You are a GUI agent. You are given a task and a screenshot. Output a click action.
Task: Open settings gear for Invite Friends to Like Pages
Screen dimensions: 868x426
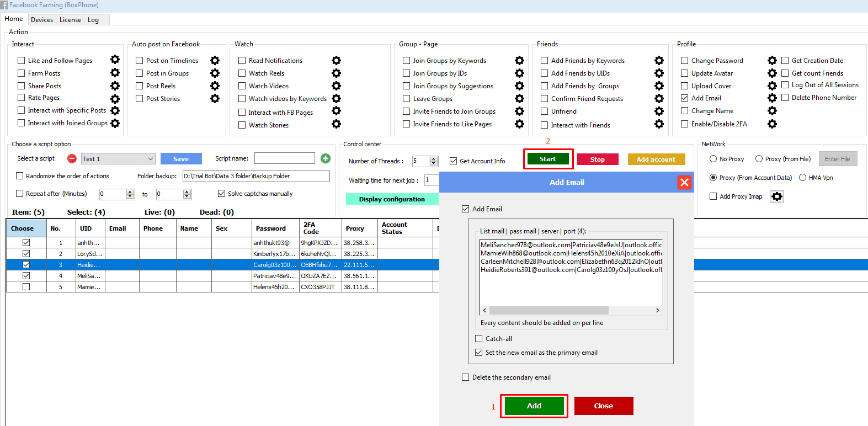(x=519, y=124)
